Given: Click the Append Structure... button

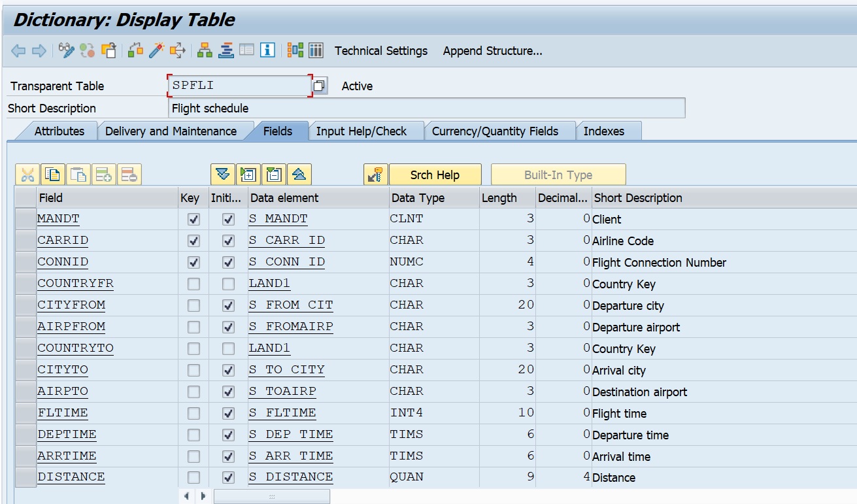Looking at the screenshot, I should 493,51.
